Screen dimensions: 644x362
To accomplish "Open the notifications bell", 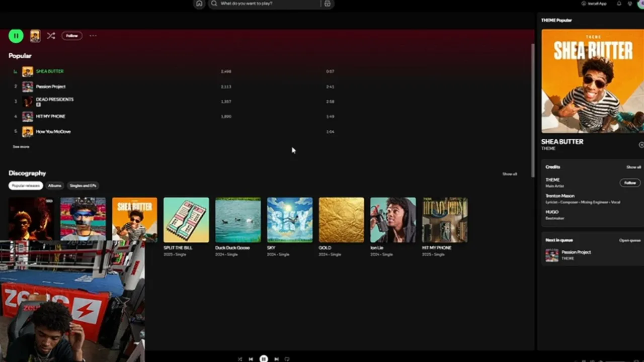I will [x=619, y=4].
